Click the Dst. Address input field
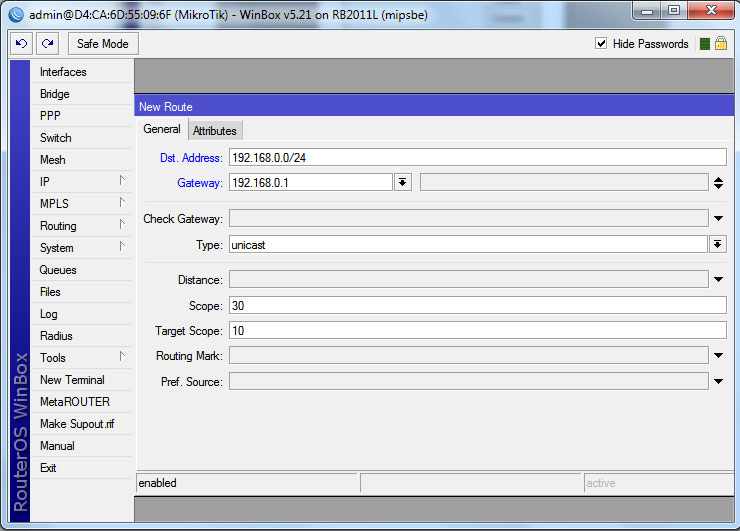 pyautogui.click(x=477, y=157)
